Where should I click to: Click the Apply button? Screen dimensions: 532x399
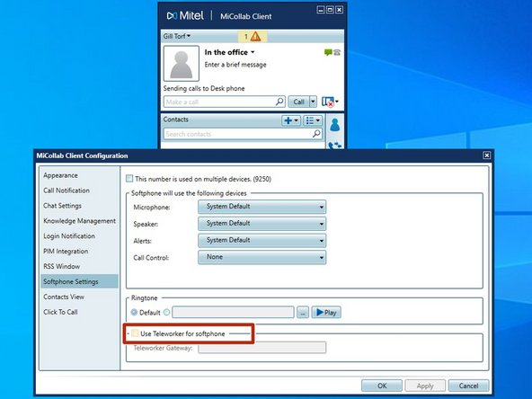tap(425, 386)
